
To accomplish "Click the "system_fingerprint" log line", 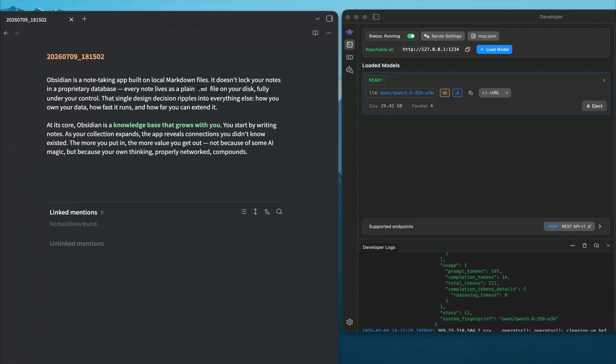I will click(x=499, y=319).
